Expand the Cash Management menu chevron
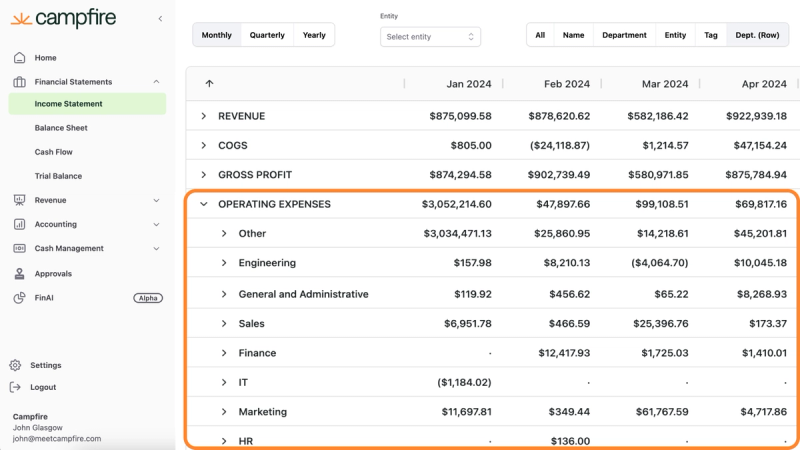The image size is (800, 450). (x=156, y=248)
